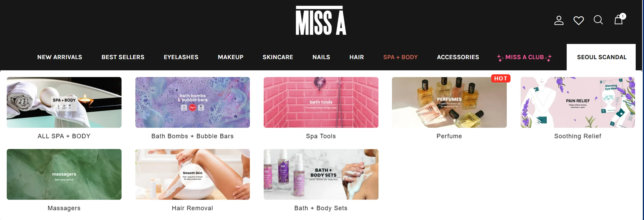This screenshot has height=220, width=644.
Task: Select the green Massagers thumbnail
Action: [x=64, y=174]
